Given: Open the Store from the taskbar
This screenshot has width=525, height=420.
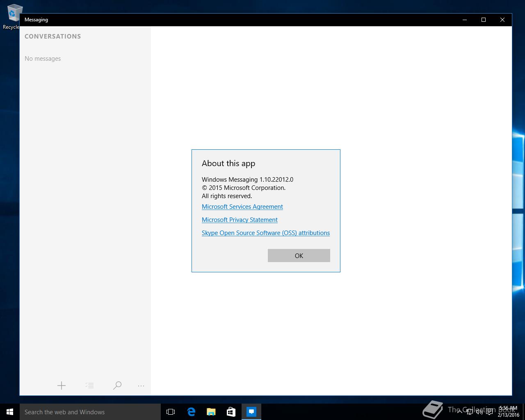Looking at the screenshot, I should (231, 412).
